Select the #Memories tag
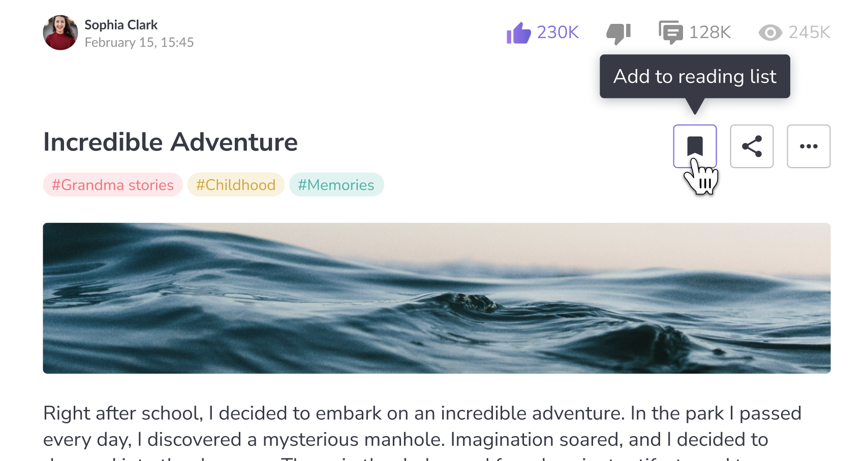The height and width of the screenshot is (461, 868). coord(336,185)
